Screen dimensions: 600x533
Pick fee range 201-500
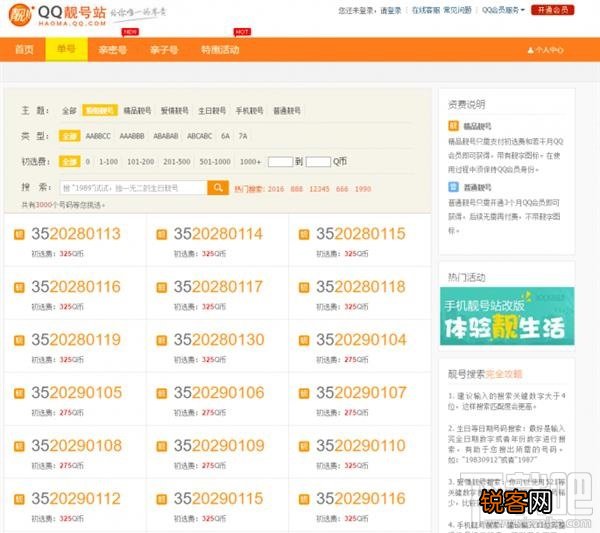177,162
